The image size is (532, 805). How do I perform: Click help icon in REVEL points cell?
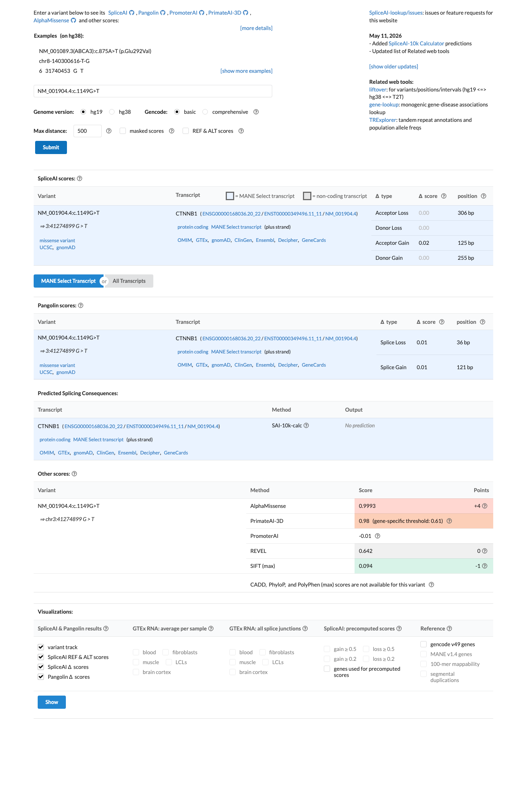click(x=485, y=551)
